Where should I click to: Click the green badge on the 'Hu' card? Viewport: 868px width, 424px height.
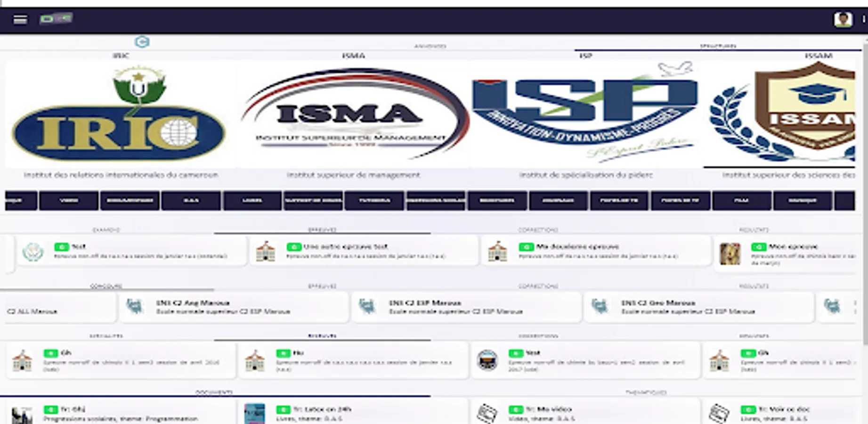pos(283,353)
